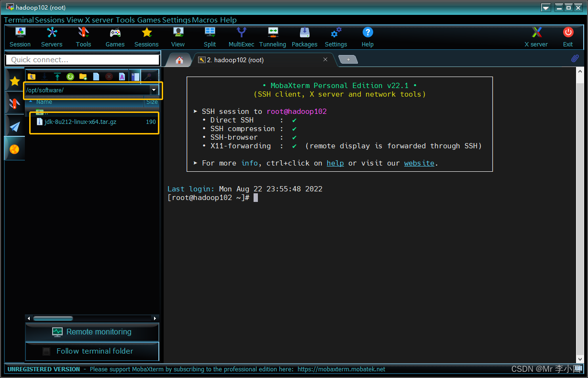Follow the 'website' link in terminal banner
The image size is (588, 378).
(419, 163)
